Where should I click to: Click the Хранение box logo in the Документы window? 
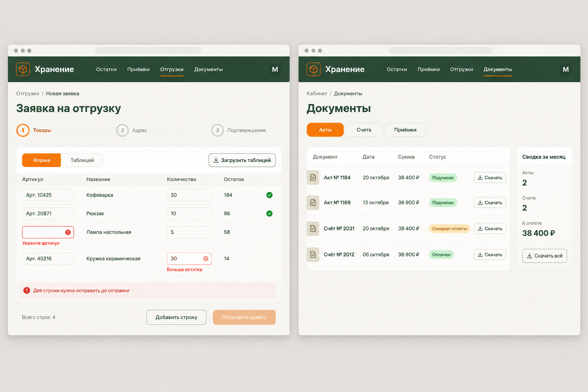coord(314,69)
